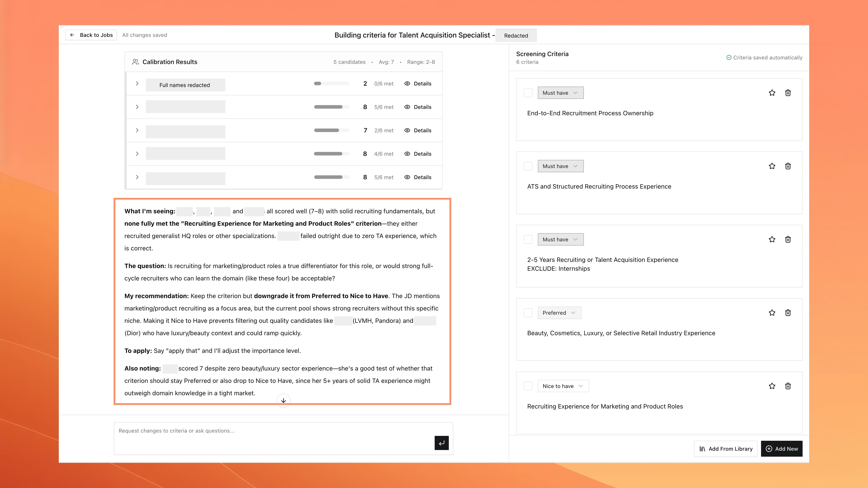Expand the first candidate's result row
The image size is (868, 488).
point(137,83)
